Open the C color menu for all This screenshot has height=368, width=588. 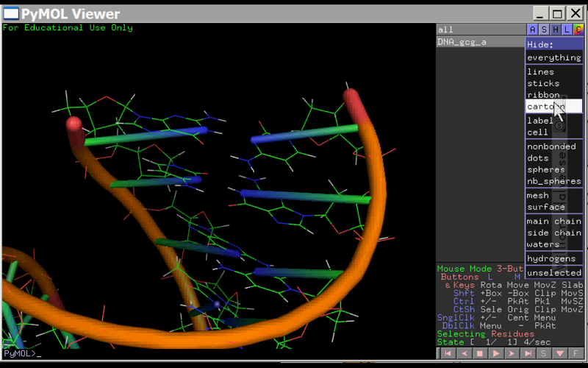pos(578,29)
